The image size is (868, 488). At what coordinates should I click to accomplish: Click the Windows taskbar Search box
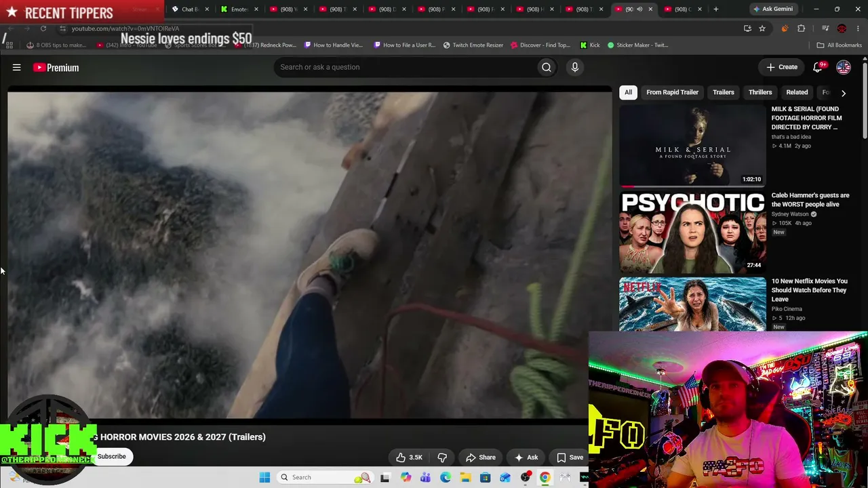click(x=325, y=477)
